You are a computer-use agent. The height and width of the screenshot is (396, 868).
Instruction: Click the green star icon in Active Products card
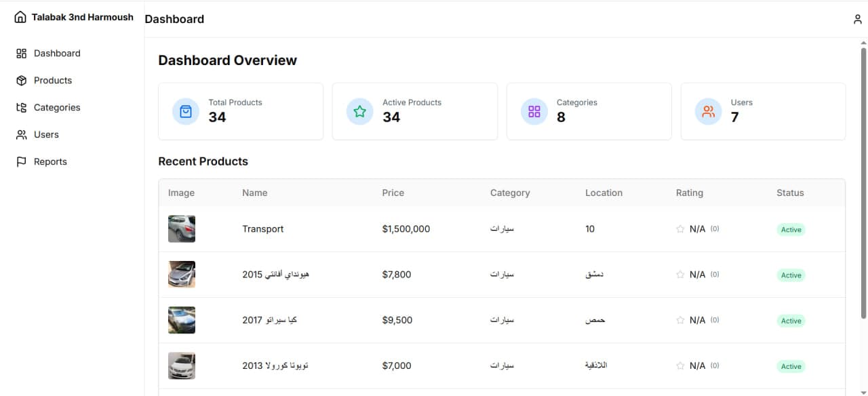pyautogui.click(x=360, y=112)
